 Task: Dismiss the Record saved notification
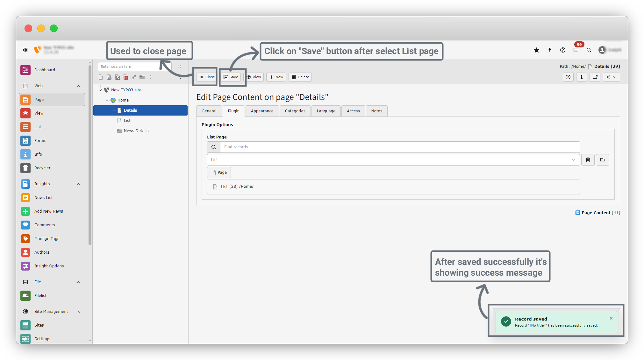pos(611,318)
